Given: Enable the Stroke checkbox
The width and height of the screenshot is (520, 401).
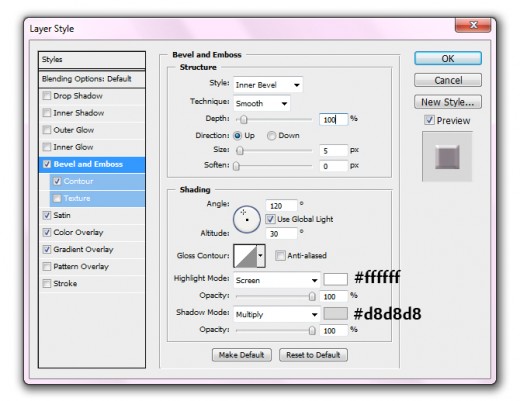Looking at the screenshot, I should pos(47,284).
